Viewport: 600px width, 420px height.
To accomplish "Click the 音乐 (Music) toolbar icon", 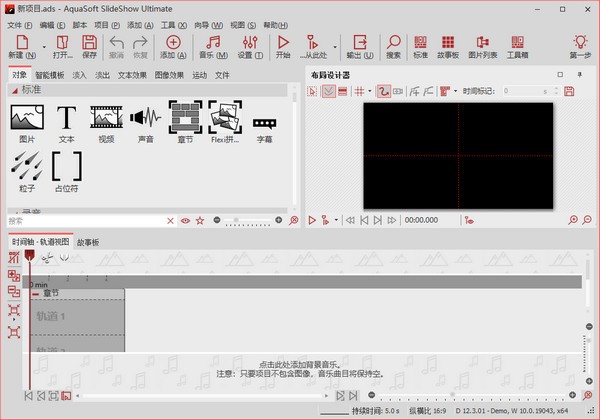I will [x=212, y=46].
